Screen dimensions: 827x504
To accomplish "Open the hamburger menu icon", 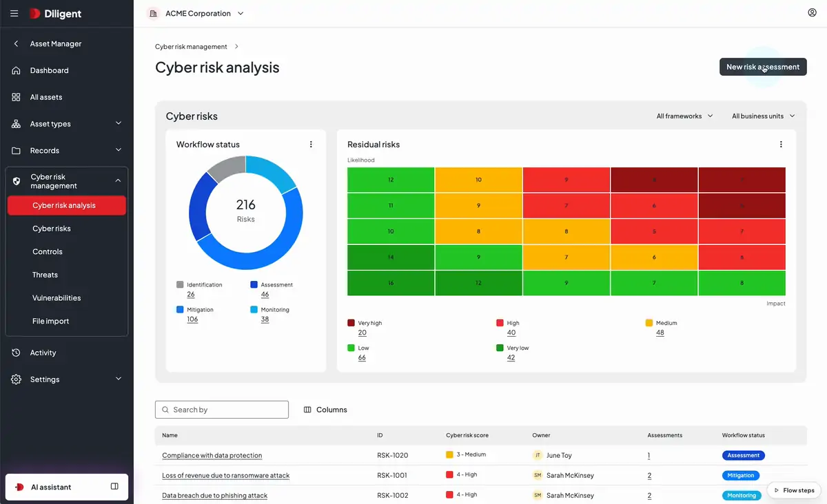I will click(14, 13).
